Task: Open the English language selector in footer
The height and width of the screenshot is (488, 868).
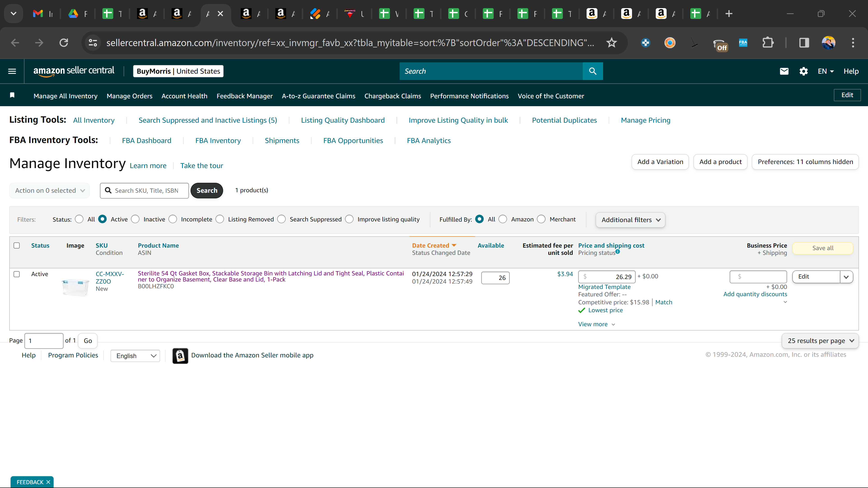Action: pyautogui.click(x=135, y=356)
